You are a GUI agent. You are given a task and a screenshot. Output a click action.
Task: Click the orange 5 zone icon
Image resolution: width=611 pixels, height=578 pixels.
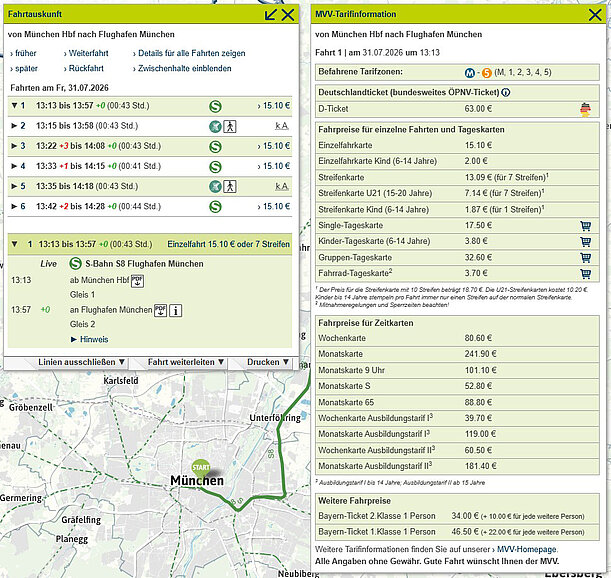coord(487,72)
